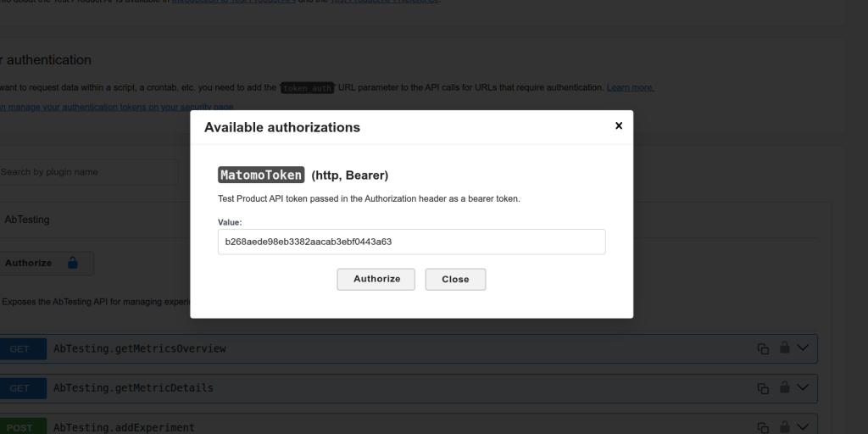Click the AbTesting.getMetricsOverview endpoint name
Image resolution: width=868 pixels, height=434 pixels.
(x=140, y=348)
